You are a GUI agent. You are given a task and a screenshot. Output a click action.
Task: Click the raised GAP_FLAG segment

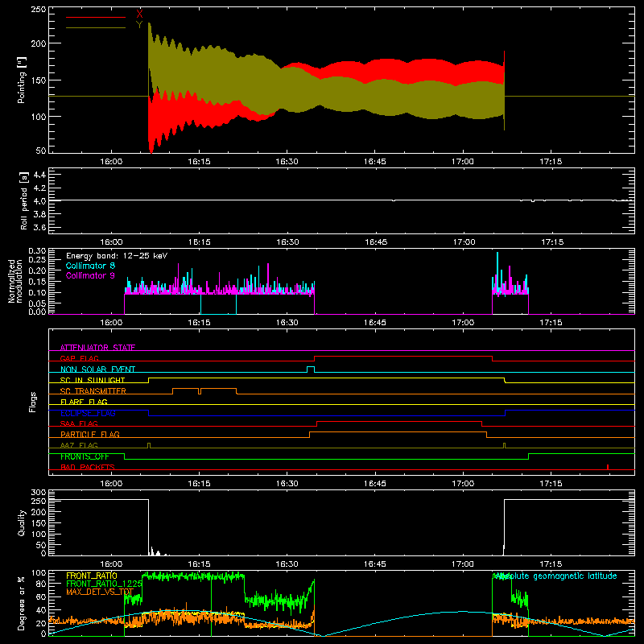403,356
